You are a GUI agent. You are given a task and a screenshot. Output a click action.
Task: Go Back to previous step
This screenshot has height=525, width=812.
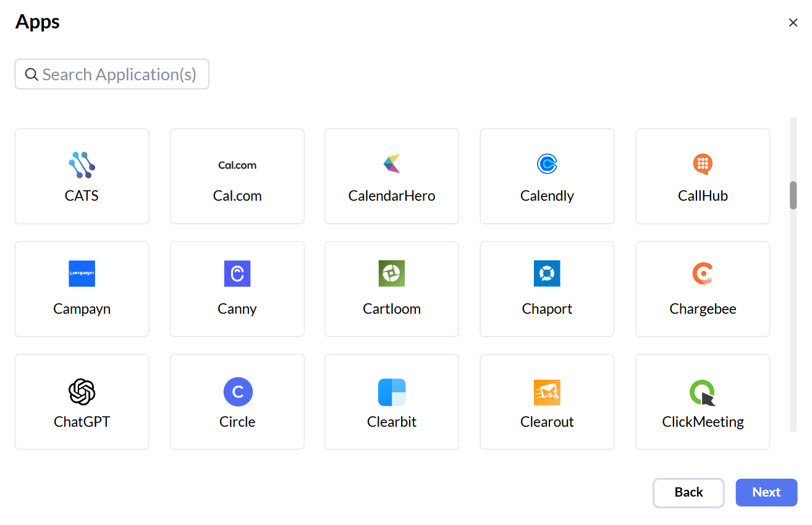pyautogui.click(x=688, y=493)
